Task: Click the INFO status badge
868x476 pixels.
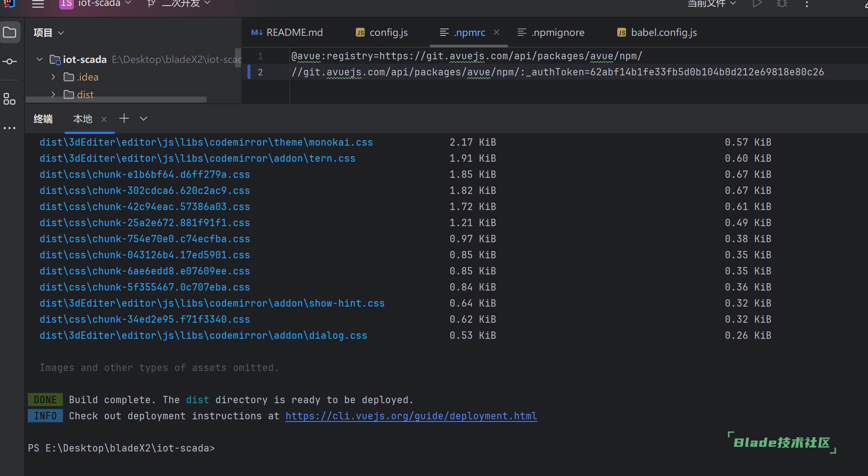Action: point(45,416)
